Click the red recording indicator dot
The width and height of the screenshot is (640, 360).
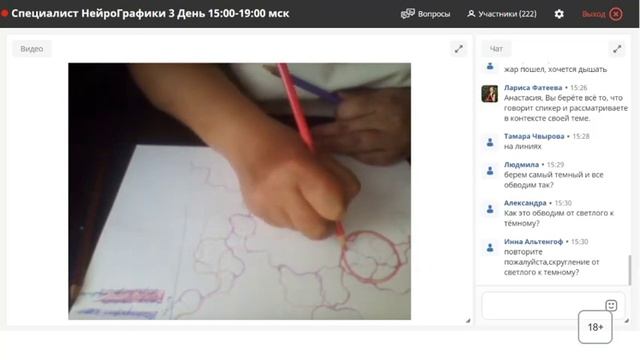4,13
